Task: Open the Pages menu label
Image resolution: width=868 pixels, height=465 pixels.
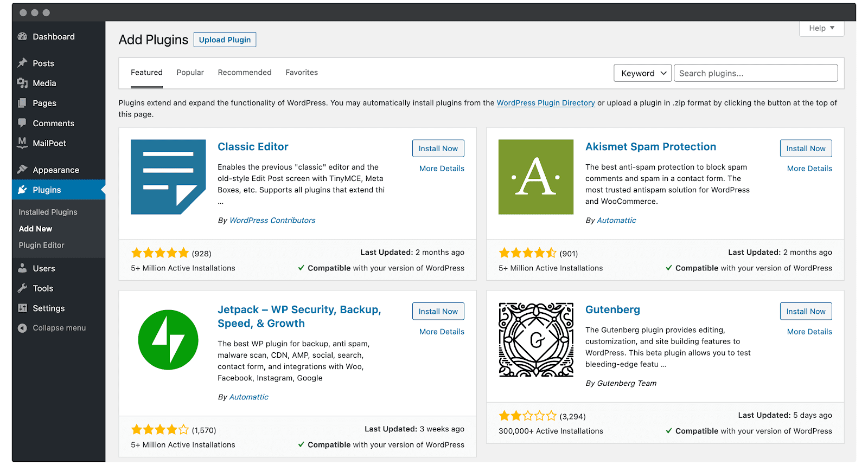Action: 44,103
